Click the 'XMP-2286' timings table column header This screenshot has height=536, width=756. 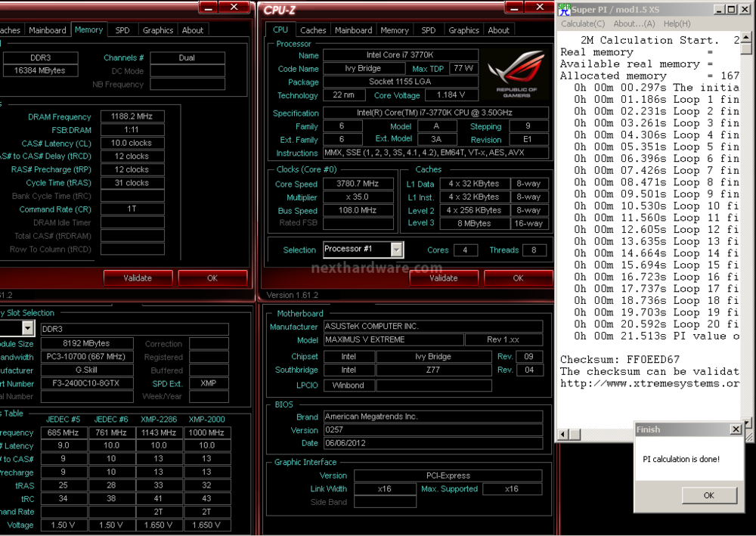(159, 420)
